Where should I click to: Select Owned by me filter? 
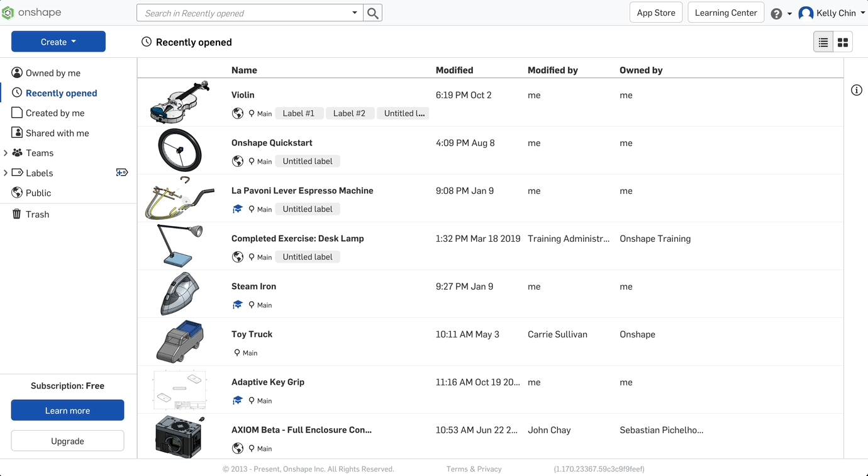tap(53, 73)
